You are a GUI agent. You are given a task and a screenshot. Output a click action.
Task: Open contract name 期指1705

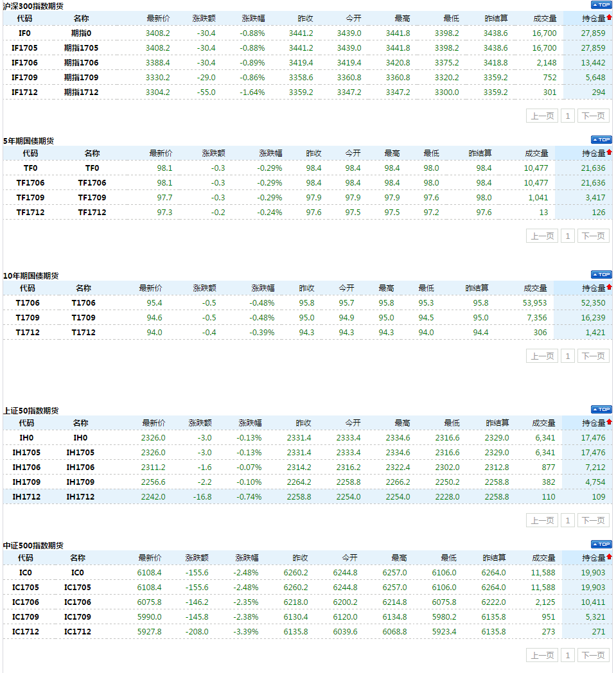click(x=81, y=48)
